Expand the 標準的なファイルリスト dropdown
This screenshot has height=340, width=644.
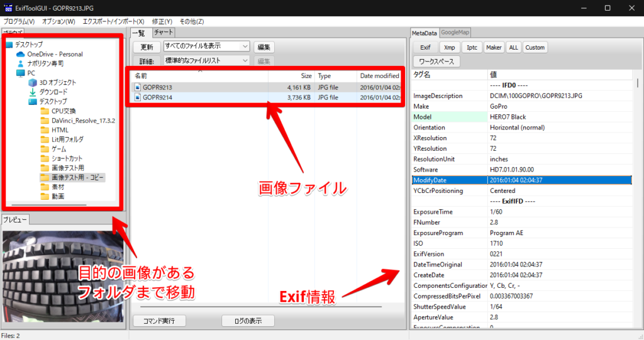tap(206, 61)
